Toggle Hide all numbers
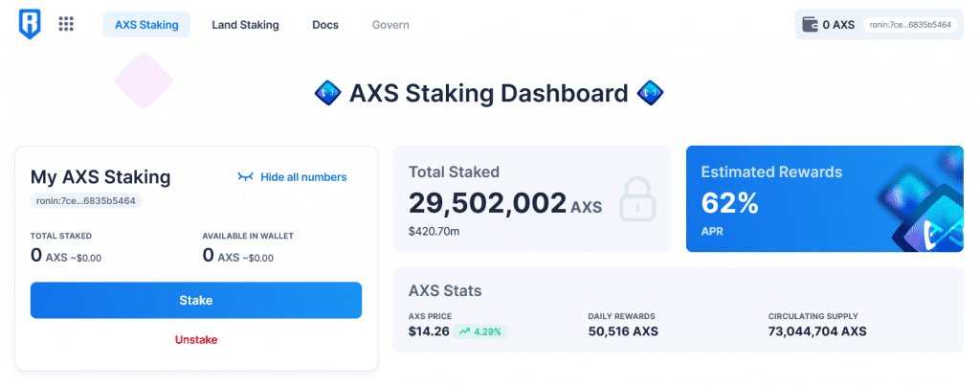Viewport: 980px width, 388px height. [x=303, y=177]
